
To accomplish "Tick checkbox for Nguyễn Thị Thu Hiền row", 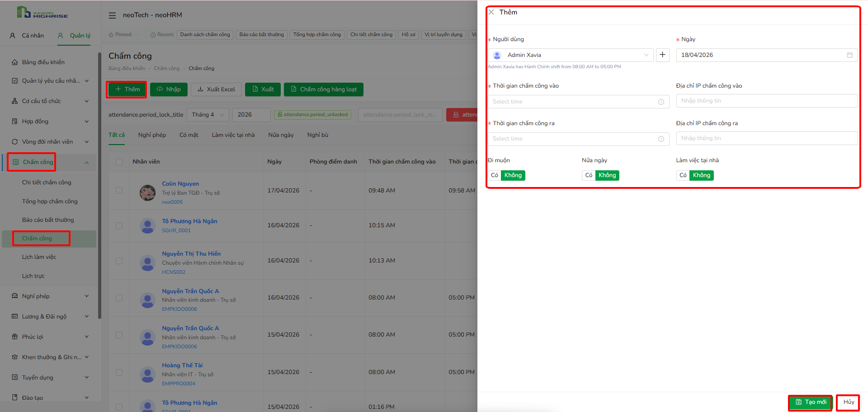I will click(x=119, y=261).
